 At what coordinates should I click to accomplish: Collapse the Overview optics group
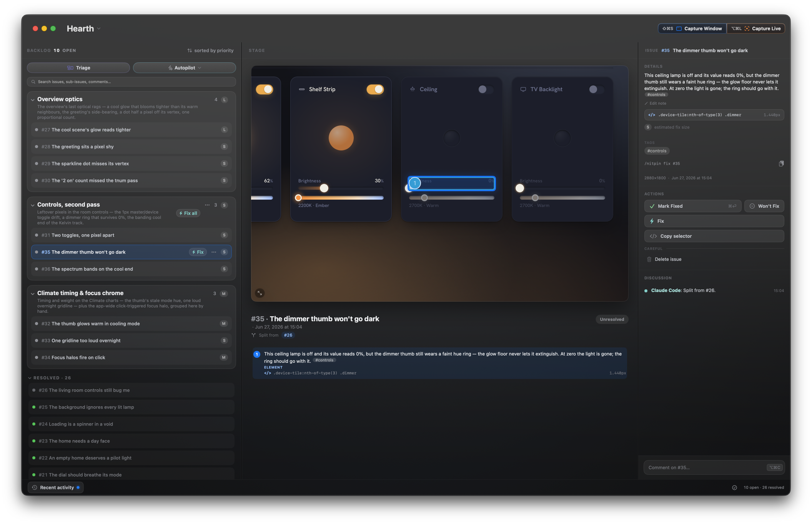click(x=33, y=100)
